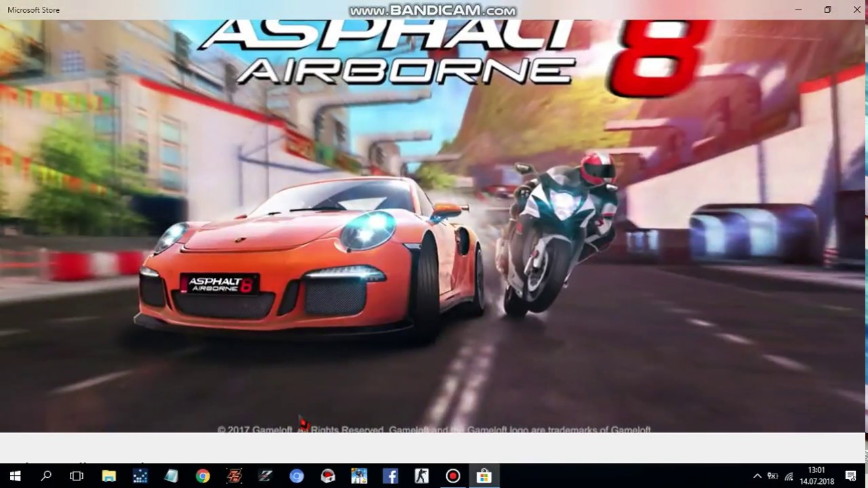This screenshot has height=488, width=868.
Task: Switch to the Bandicam recorder taskbar icon
Action: 452,476
